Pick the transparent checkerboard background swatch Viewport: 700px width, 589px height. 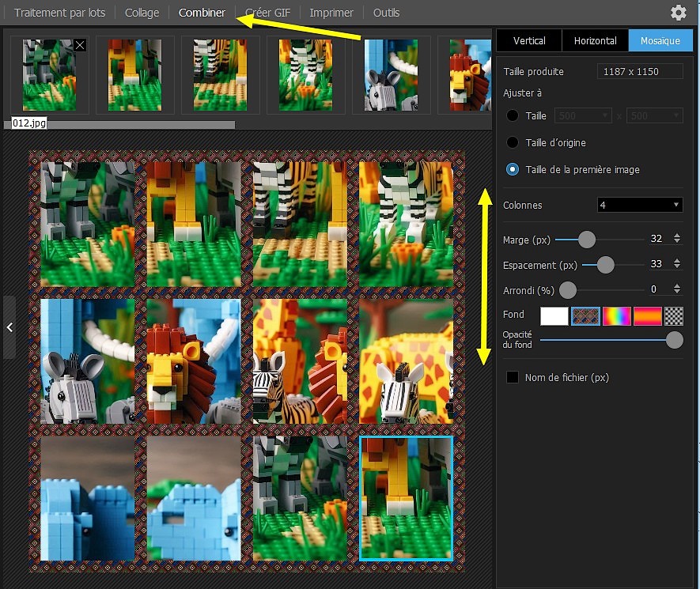point(674,316)
